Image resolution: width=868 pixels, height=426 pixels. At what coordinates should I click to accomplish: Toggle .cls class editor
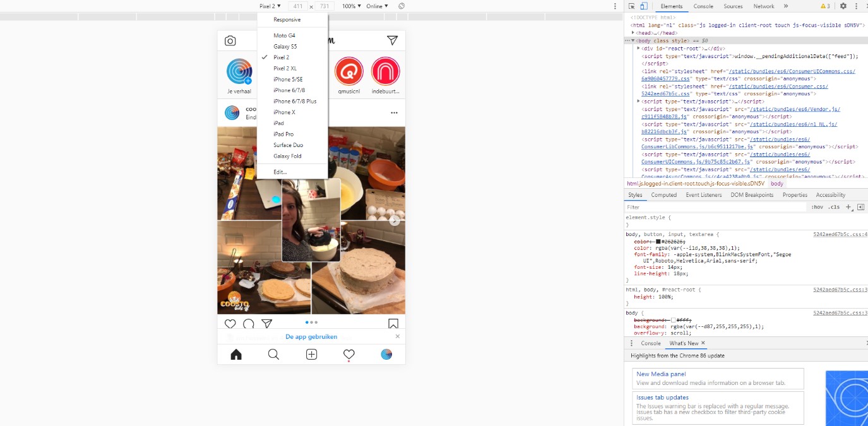coord(834,207)
